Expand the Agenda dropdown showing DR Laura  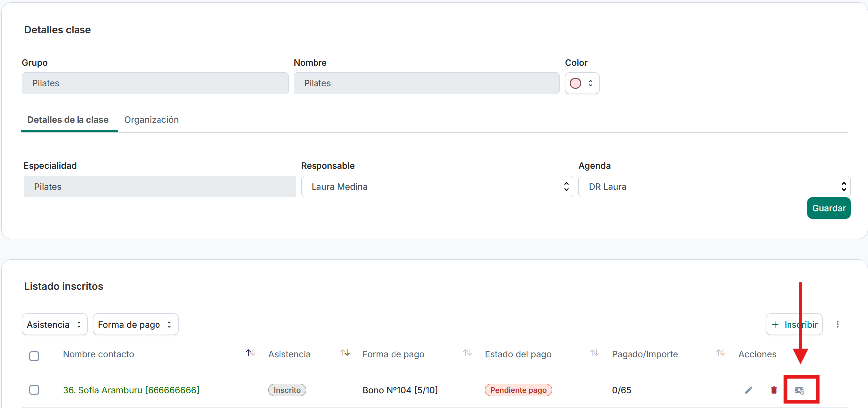coord(714,187)
